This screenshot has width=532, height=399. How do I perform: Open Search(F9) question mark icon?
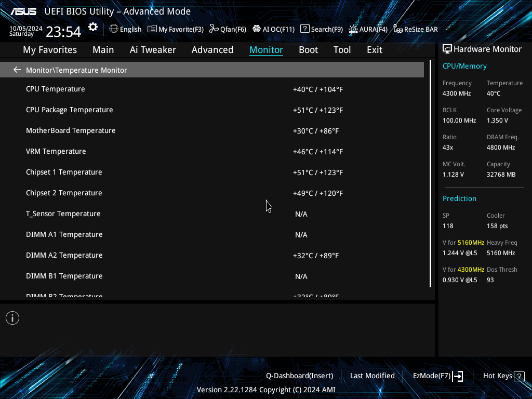click(304, 29)
